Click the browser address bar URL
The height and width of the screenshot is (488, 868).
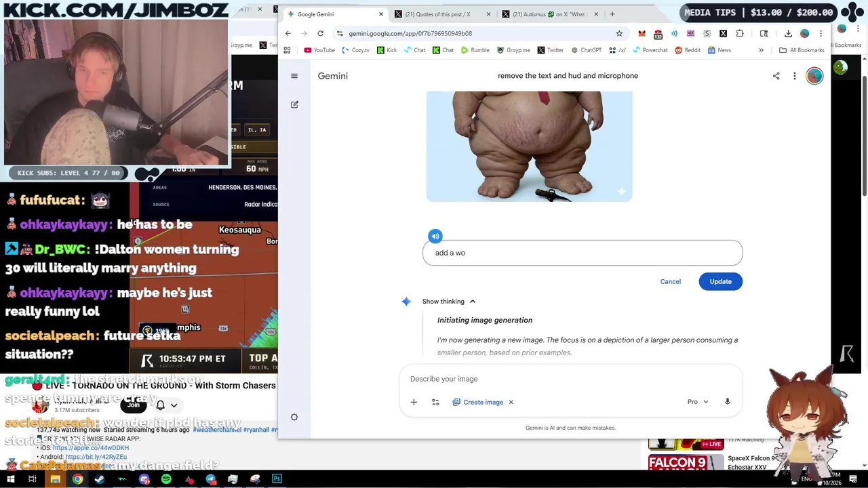(x=410, y=33)
